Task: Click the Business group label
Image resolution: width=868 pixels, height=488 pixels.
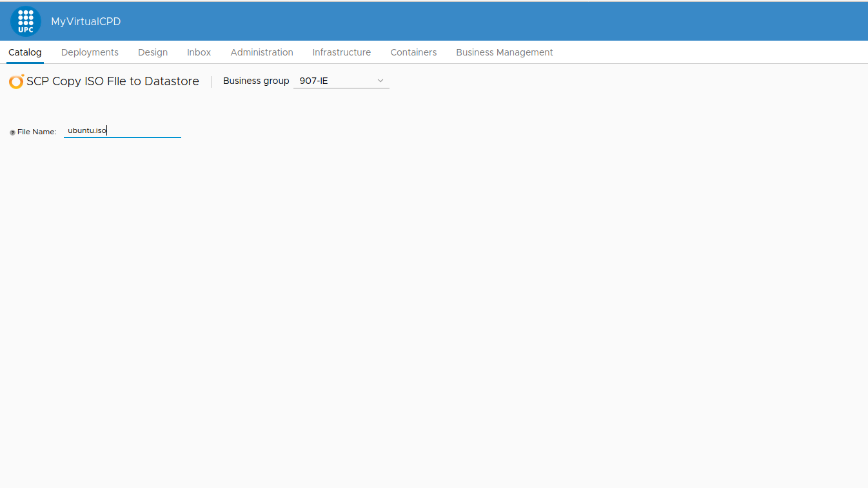Action: click(x=256, y=81)
